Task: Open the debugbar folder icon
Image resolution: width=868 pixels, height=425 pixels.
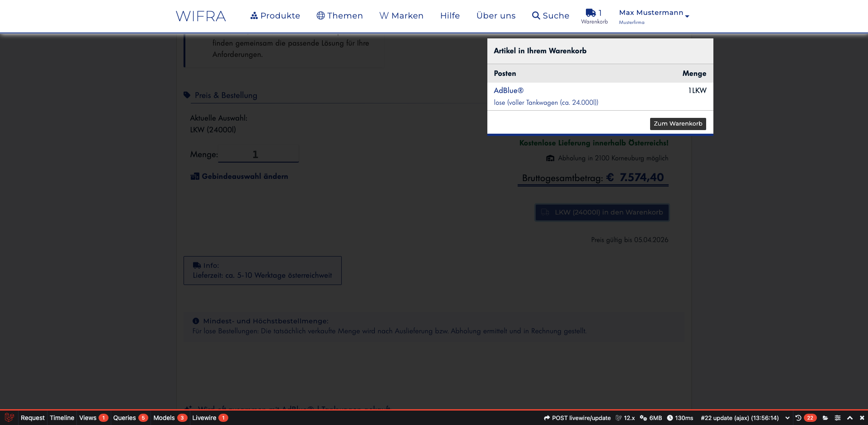Action: (x=825, y=418)
